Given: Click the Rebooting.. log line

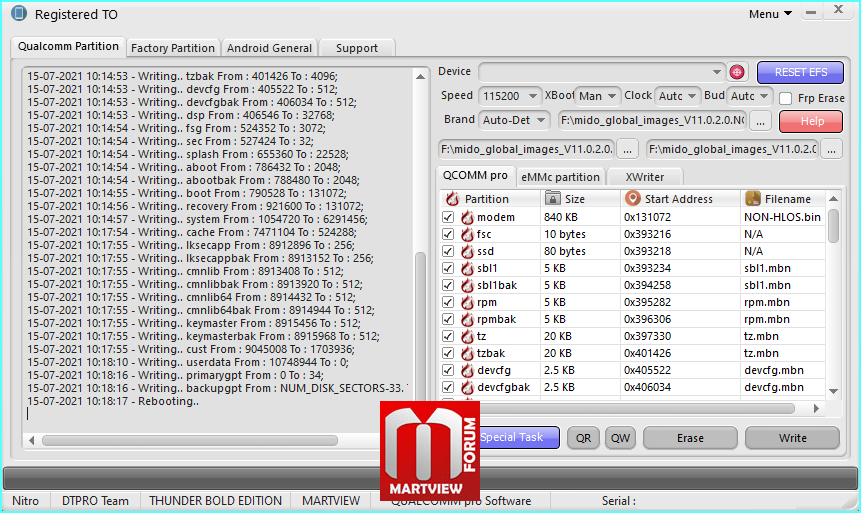Looking at the screenshot, I should pyautogui.click(x=113, y=402).
